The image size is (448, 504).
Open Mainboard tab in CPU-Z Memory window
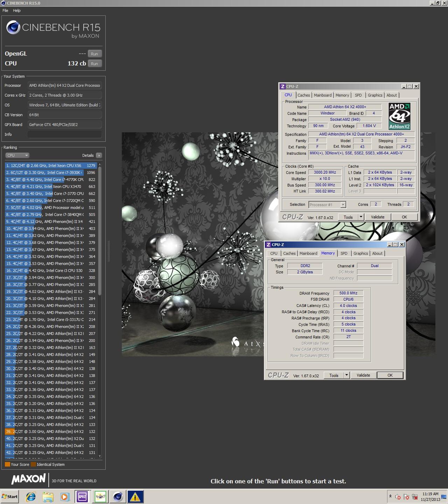click(x=308, y=253)
